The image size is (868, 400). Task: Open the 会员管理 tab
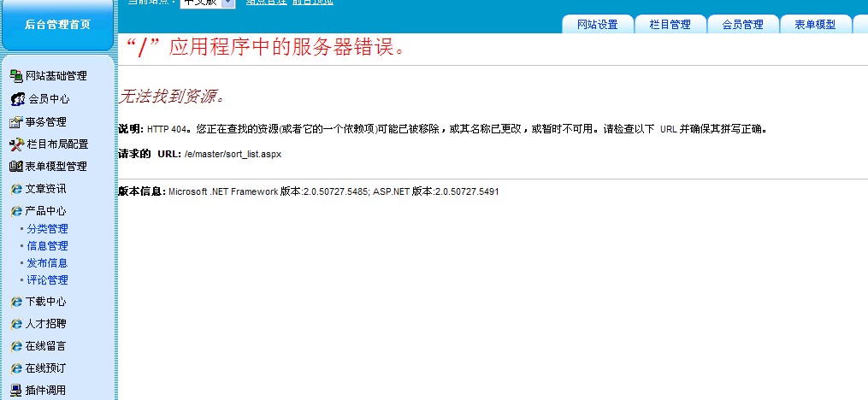coord(742,25)
